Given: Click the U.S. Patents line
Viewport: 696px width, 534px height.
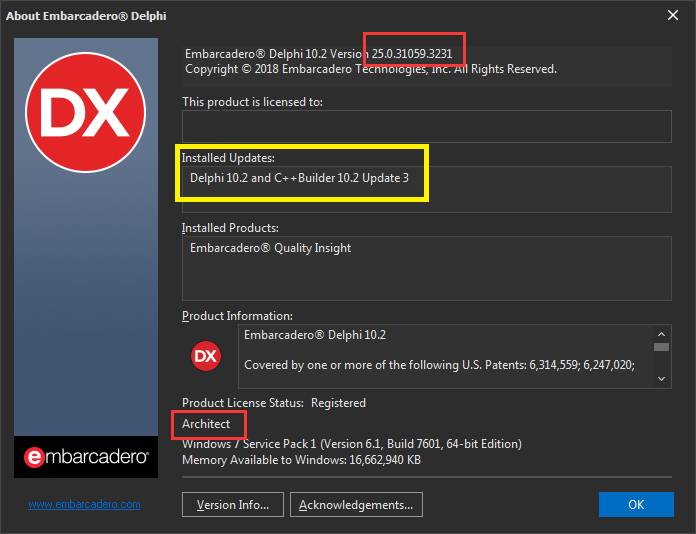Looking at the screenshot, I should click(x=439, y=365).
